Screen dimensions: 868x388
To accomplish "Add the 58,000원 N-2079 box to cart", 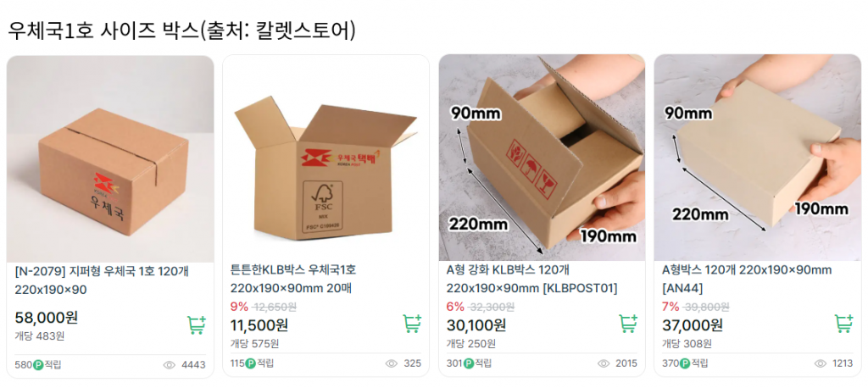I will click(x=196, y=325).
